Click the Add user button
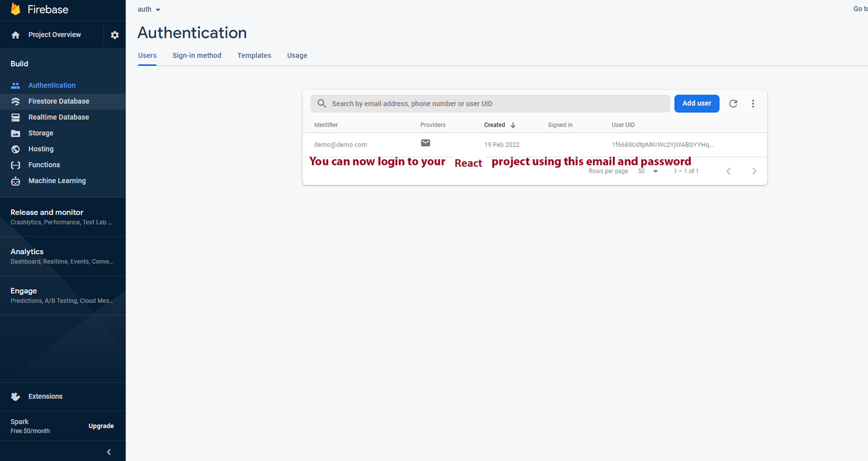The width and height of the screenshot is (868, 461). click(696, 104)
